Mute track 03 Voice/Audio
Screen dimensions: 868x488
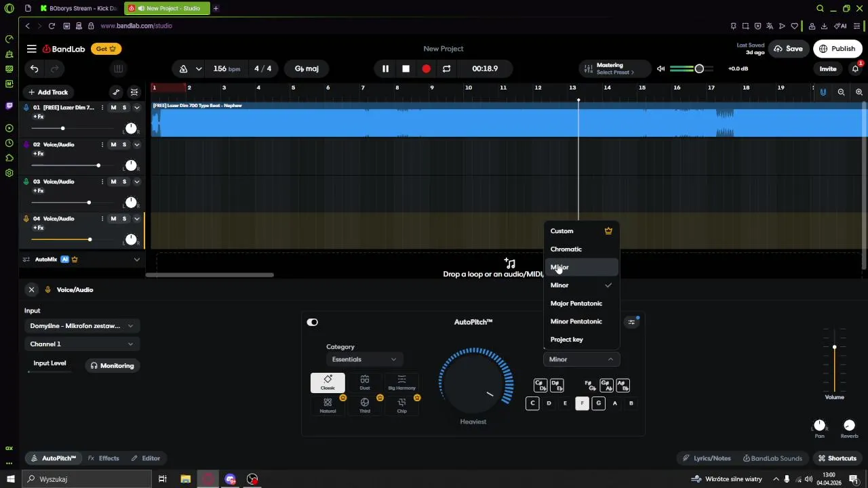coord(113,182)
